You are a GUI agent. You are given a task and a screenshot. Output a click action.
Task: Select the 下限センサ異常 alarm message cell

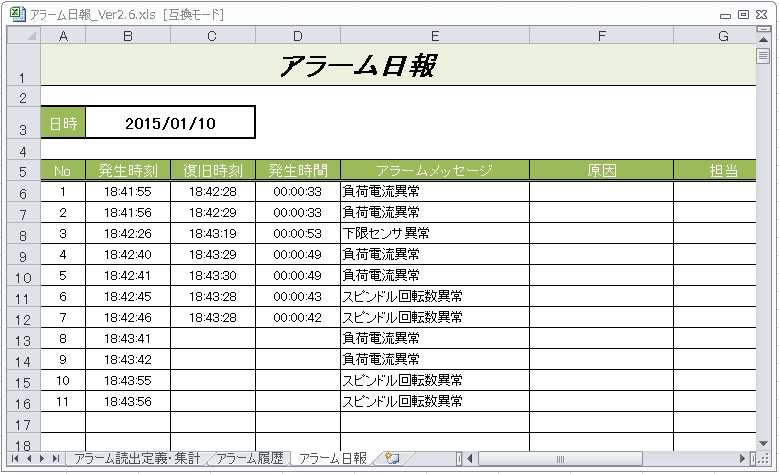coord(435,233)
